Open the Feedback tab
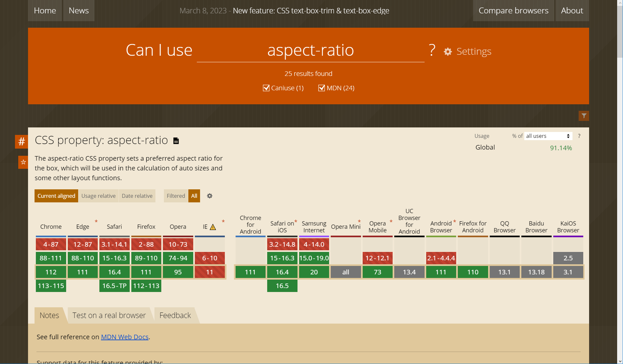 (x=175, y=315)
